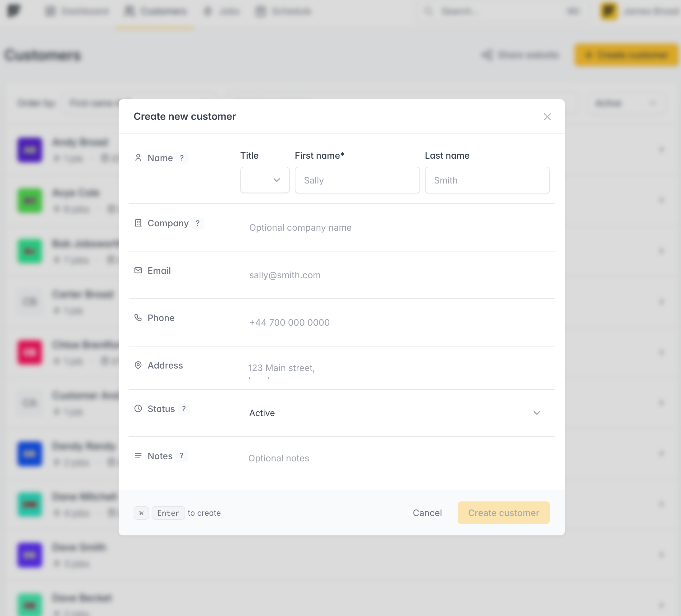The width and height of the screenshot is (681, 616).
Task: Click the Create customer button in dialog
Action: [504, 513]
